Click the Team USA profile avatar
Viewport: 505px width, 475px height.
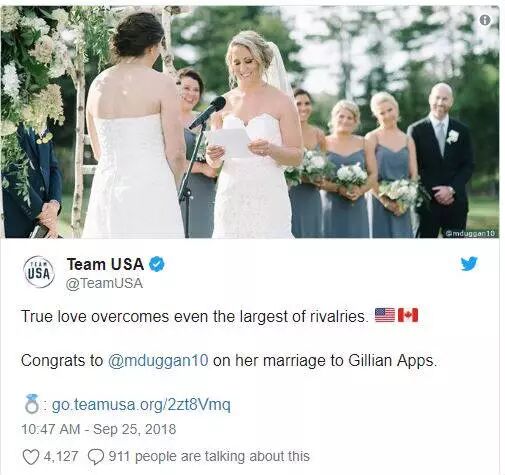click(x=39, y=272)
